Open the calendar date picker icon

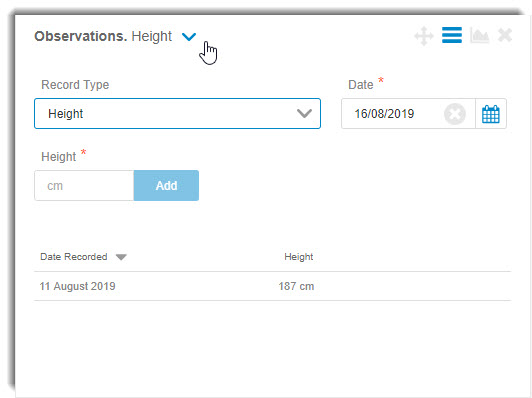tap(491, 114)
